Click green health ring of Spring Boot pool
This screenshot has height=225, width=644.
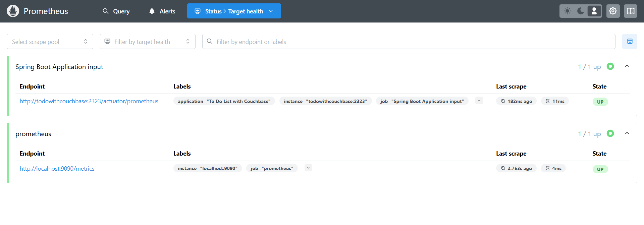click(x=610, y=66)
